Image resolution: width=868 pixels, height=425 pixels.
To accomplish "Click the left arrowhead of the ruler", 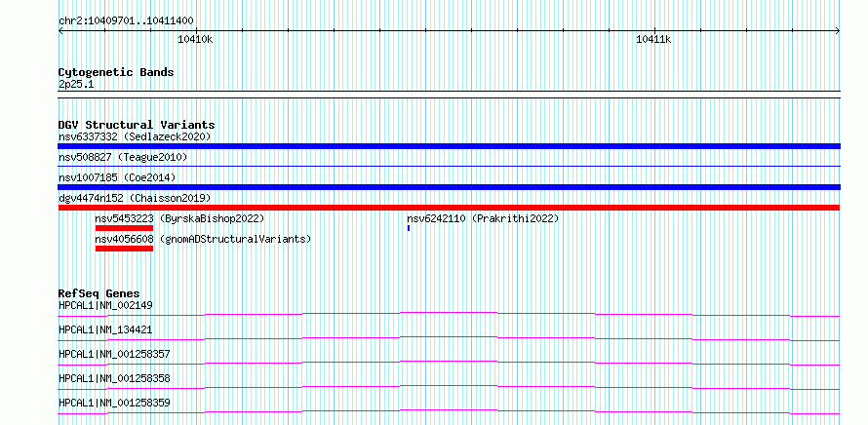I will (x=60, y=31).
